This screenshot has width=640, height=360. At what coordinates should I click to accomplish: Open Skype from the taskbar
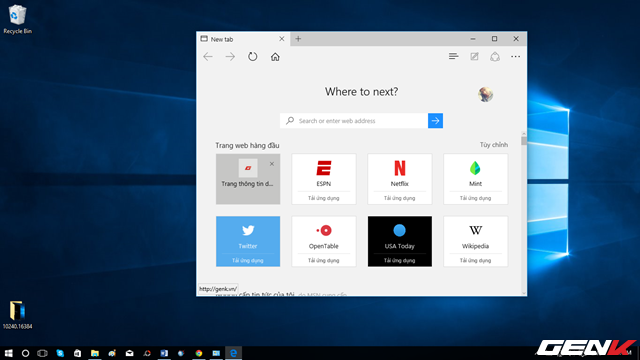click(60, 353)
